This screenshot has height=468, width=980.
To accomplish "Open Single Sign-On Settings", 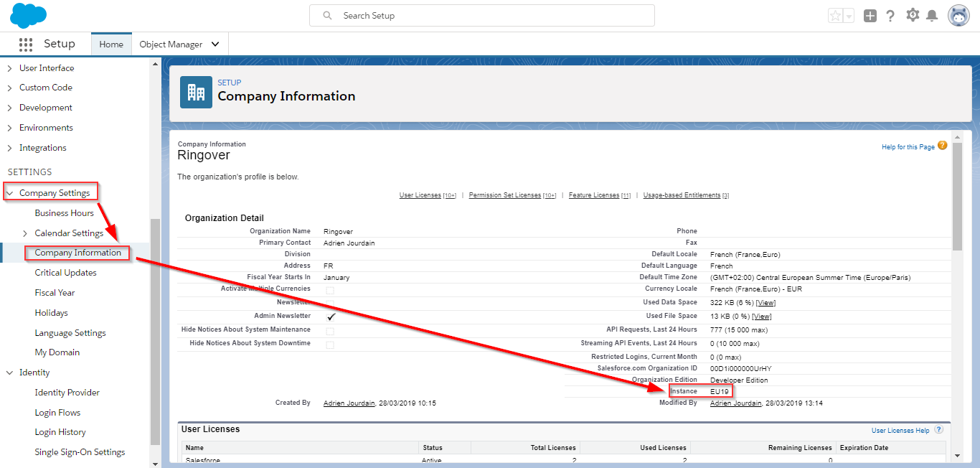I will point(80,452).
